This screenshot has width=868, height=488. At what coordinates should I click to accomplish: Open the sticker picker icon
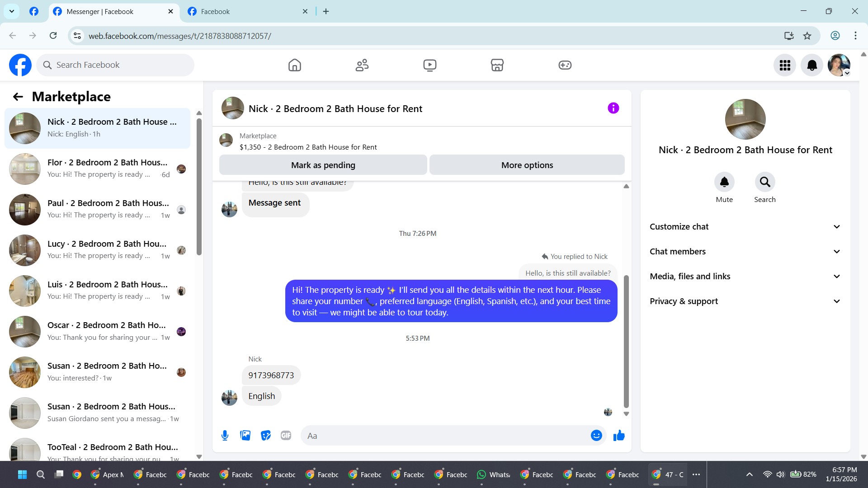pos(266,436)
